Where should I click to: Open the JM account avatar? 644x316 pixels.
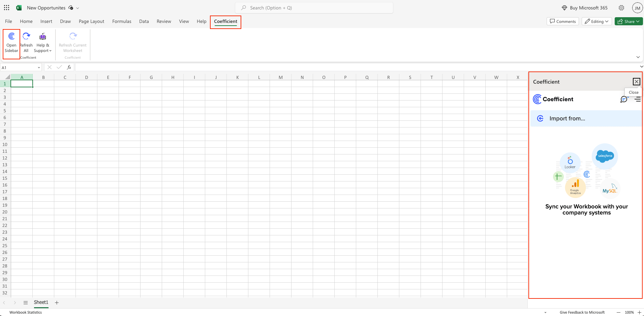637,8
